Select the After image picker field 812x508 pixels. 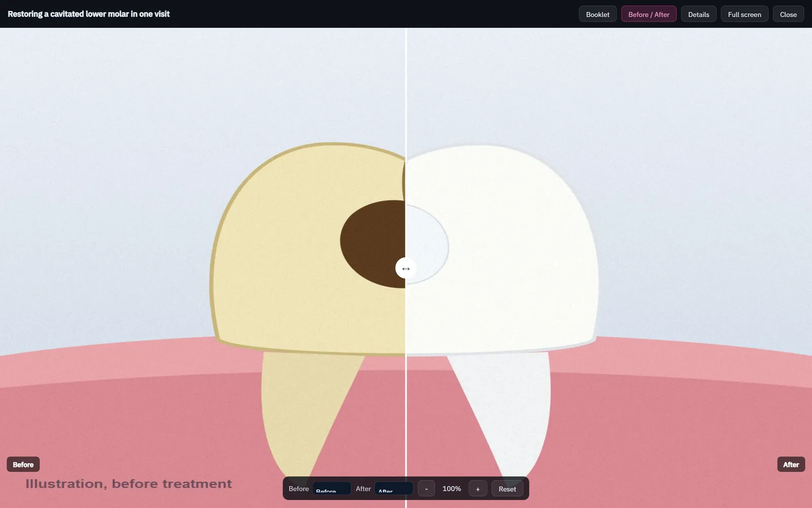pyautogui.click(x=394, y=489)
